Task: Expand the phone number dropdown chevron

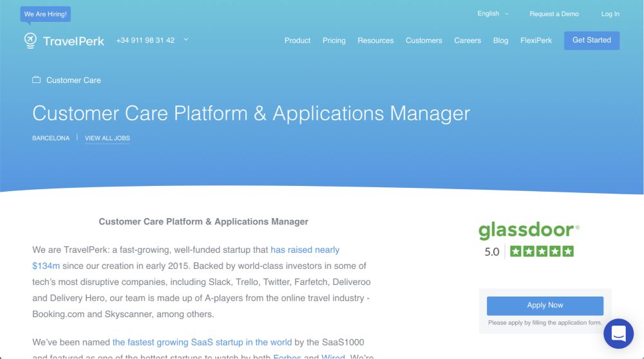Action: (185, 39)
